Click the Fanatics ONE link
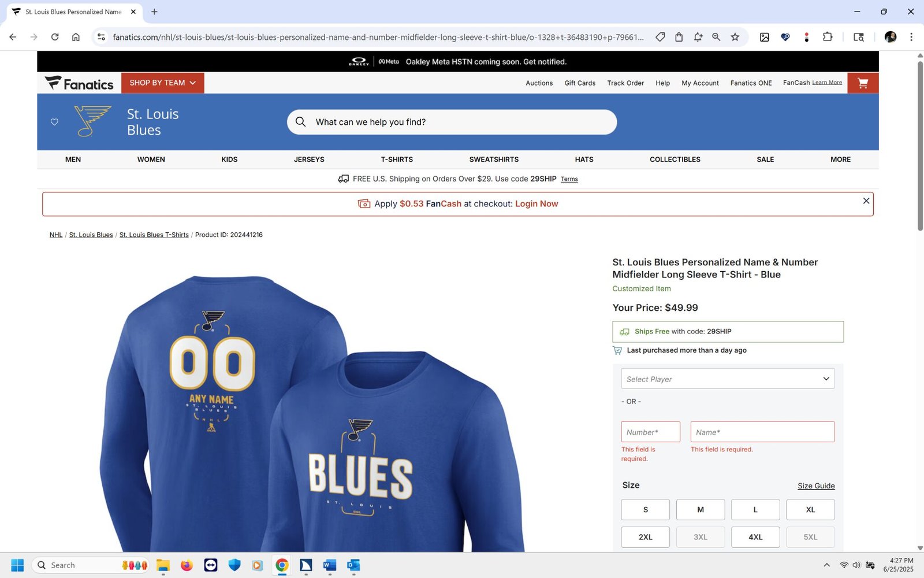 tap(751, 83)
